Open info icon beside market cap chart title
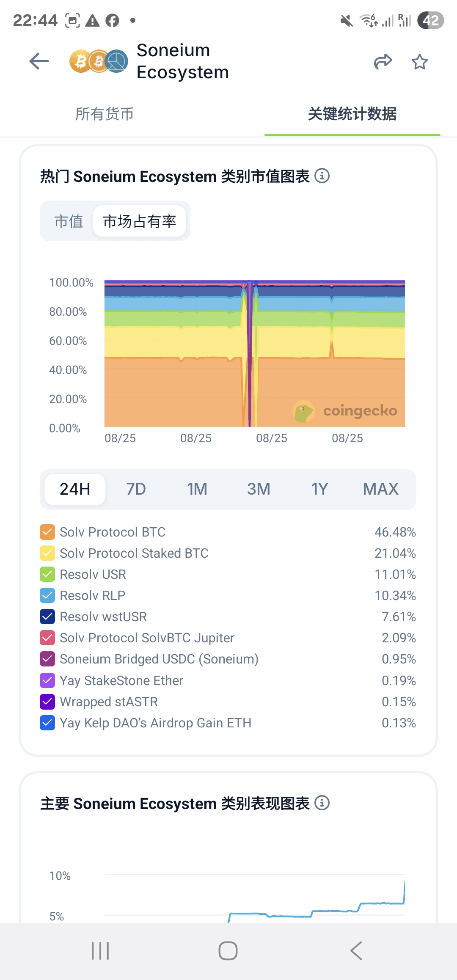Image resolution: width=457 pixels, height=980 pixels. (322, 176)
